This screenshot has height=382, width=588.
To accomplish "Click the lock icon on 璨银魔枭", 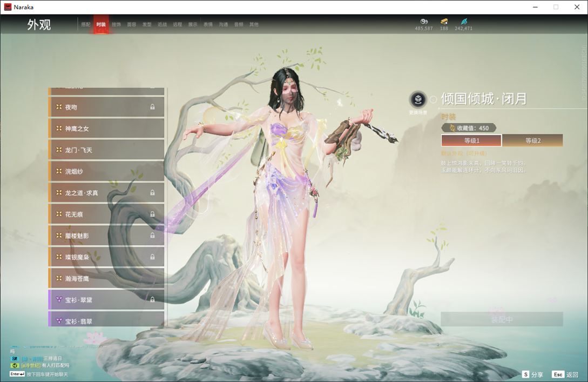I will [152, 257].
